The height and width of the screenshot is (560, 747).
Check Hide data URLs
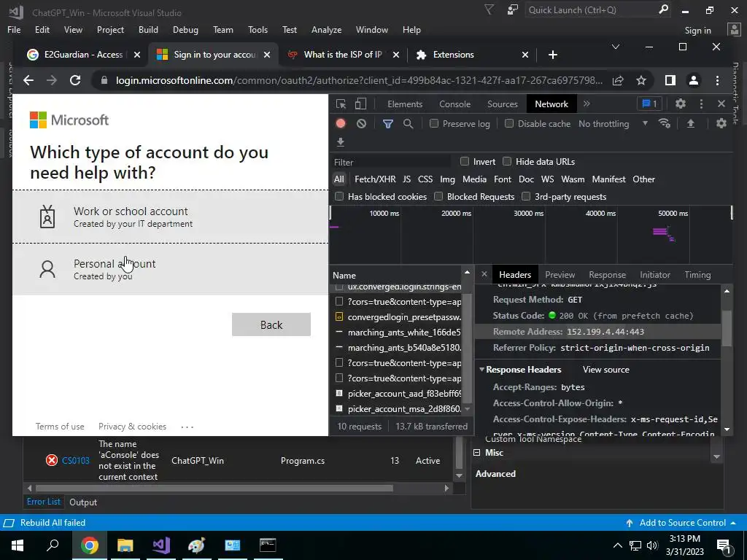coord(507,161)
